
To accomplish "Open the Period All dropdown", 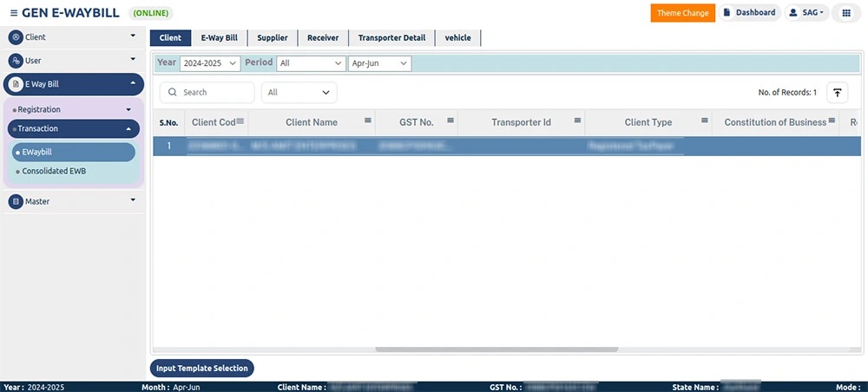I will 311,63.
